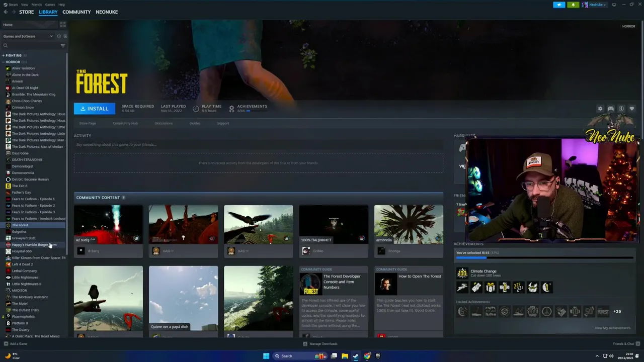The image size is (644, 362).
Task: Select Phasmophobia in game list
Action: [23, 317]
